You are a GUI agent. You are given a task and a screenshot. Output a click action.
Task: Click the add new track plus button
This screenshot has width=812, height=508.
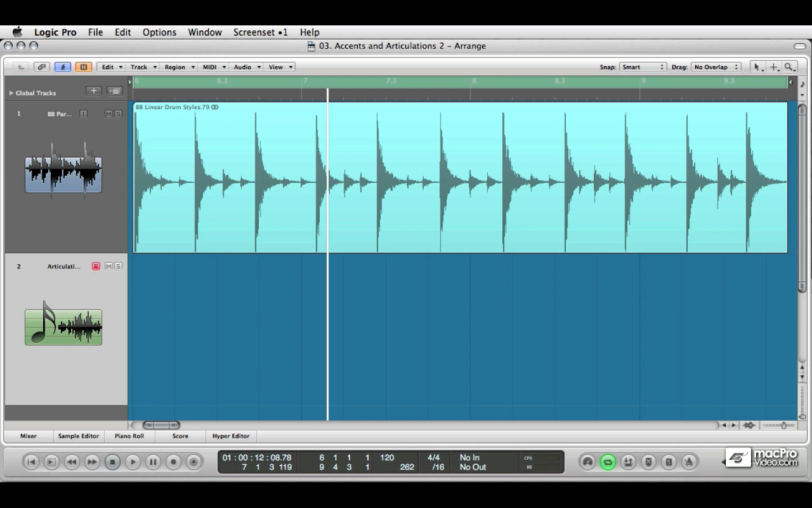[93, 91]
